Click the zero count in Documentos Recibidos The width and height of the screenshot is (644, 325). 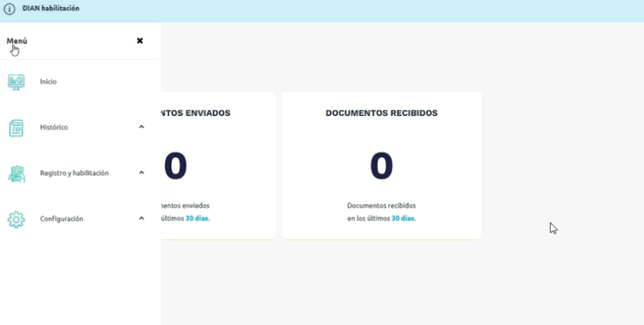click(381, 166)
